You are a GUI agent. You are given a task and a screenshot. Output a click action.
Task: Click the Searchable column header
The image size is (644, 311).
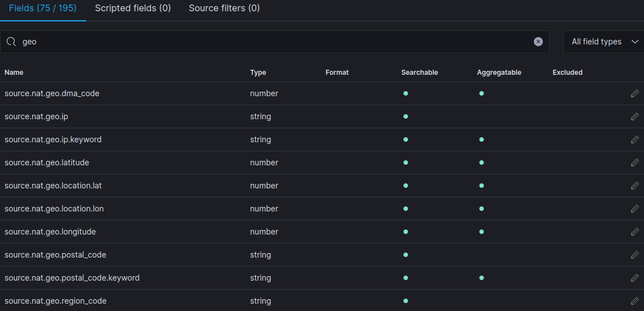419,73
